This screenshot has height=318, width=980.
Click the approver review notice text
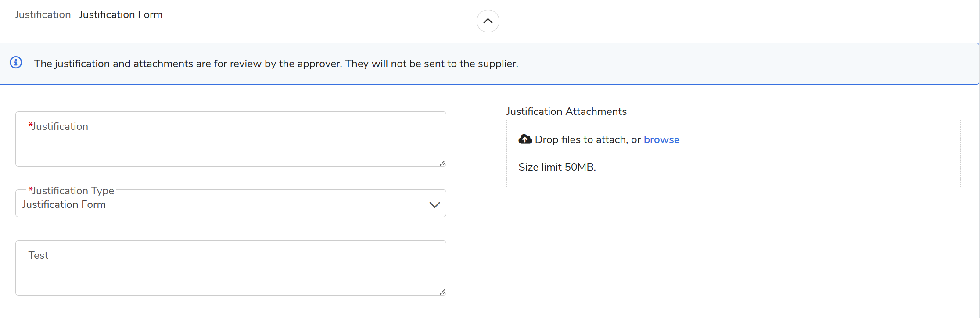coord(276,64)
